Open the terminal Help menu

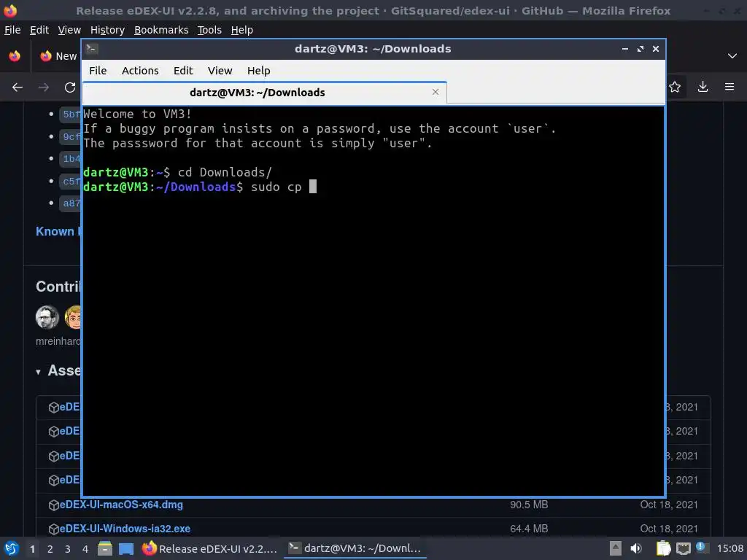pyautogui.click(x=259, y=71)
